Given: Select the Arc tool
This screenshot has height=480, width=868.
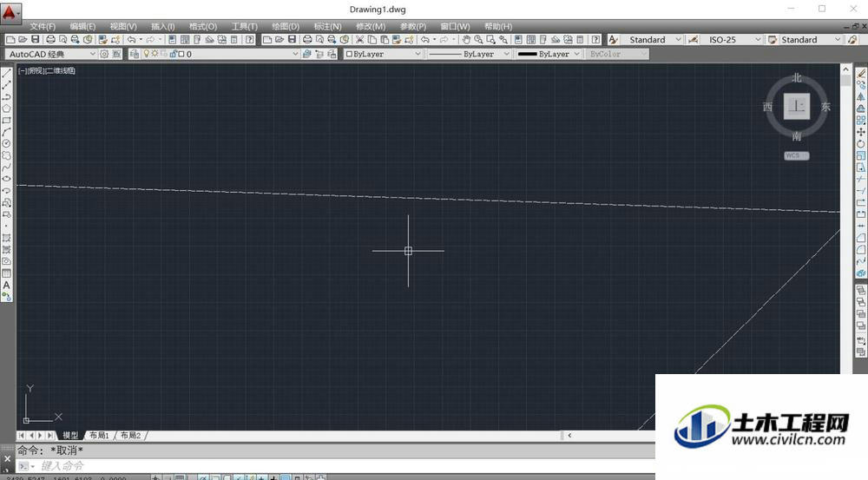Looking at the screenshot, I should pos(7,132).
